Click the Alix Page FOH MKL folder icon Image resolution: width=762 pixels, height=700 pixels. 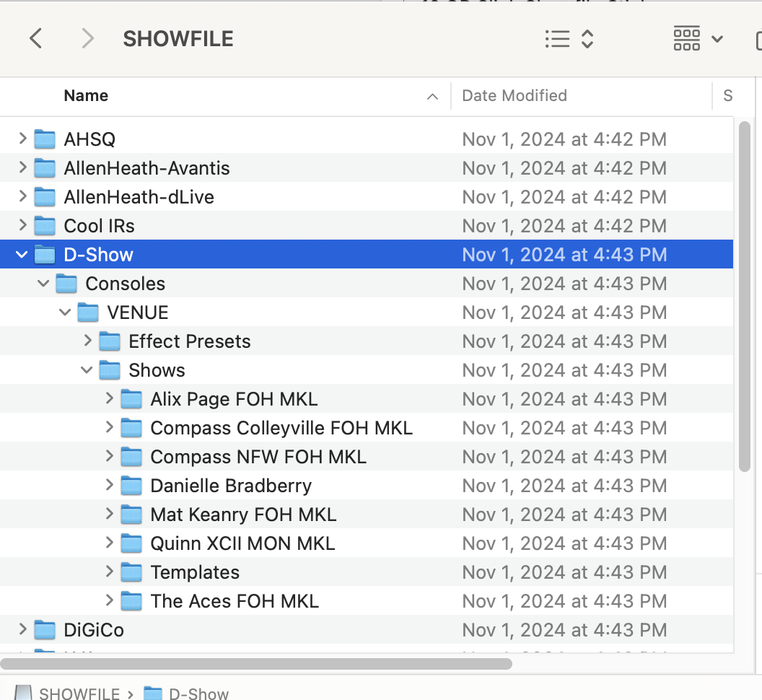pos(131,398)
